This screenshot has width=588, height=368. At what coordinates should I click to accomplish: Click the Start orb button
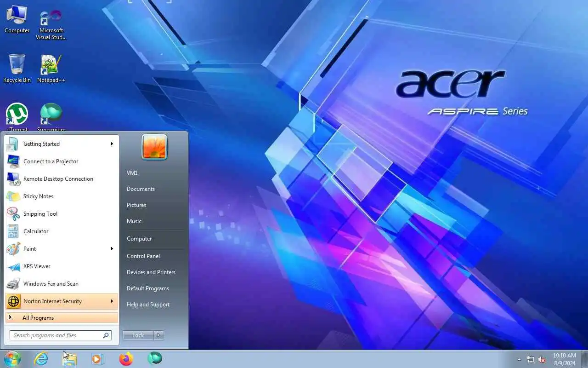point(12,359)
